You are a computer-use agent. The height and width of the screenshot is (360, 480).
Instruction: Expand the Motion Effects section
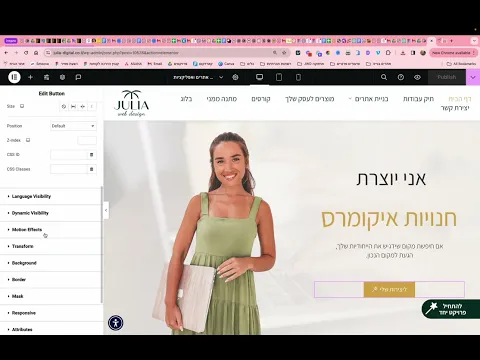coord(50,230)
